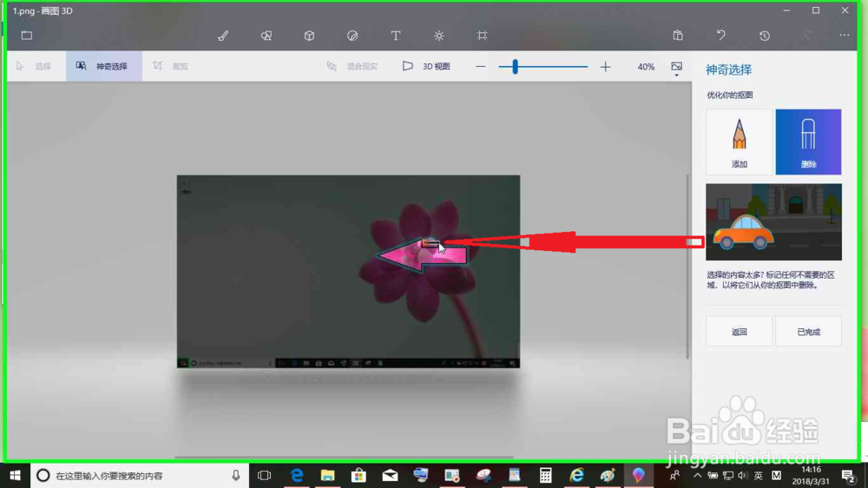Open the Action Center notifications
Viewport: 868px width, 488px height.
click(848, 475)
